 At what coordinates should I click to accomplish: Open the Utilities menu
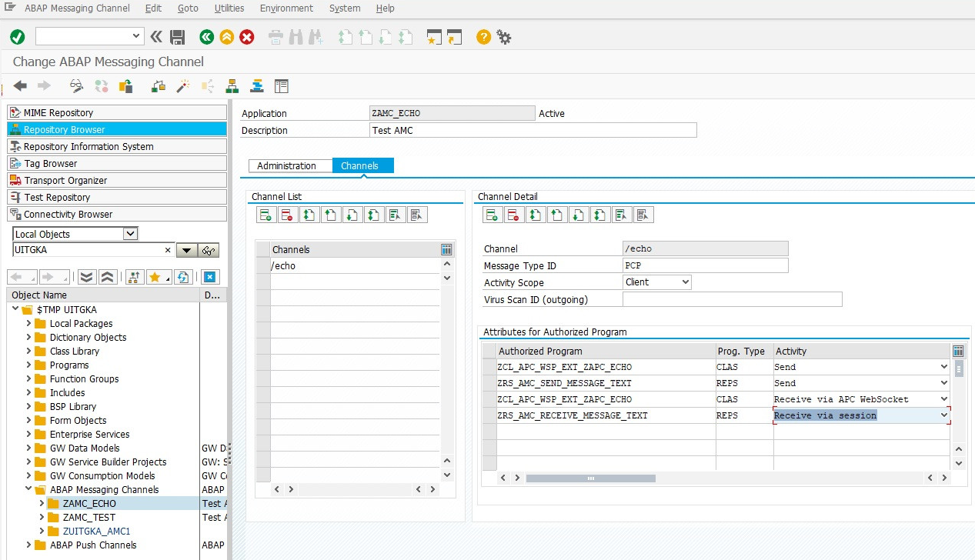(229, 8)
